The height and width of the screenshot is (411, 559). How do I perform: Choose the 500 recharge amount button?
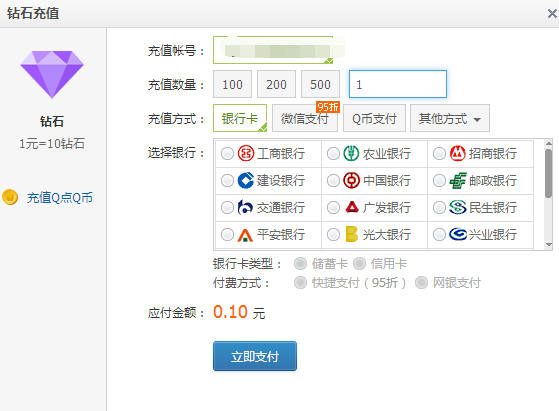(320, 84)
